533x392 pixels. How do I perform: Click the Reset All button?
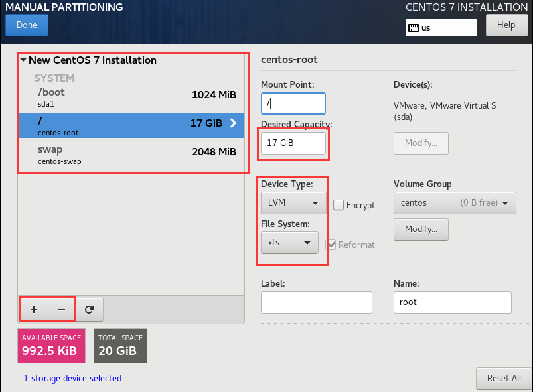tap(504, 379)
